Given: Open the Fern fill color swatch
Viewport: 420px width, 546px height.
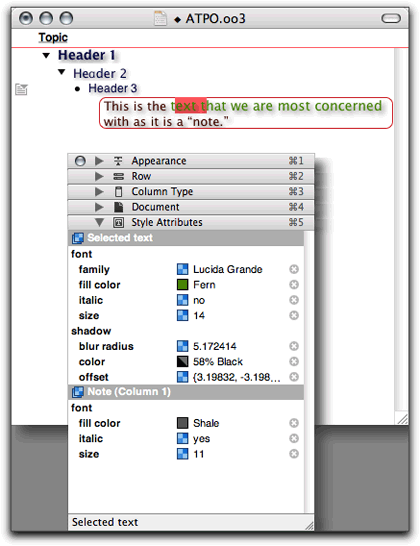Looking at the screenshot, I should coord(182,284).
